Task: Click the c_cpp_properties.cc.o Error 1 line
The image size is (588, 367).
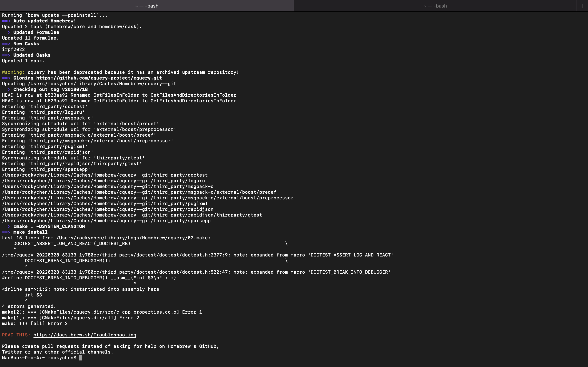Action: 102,312
